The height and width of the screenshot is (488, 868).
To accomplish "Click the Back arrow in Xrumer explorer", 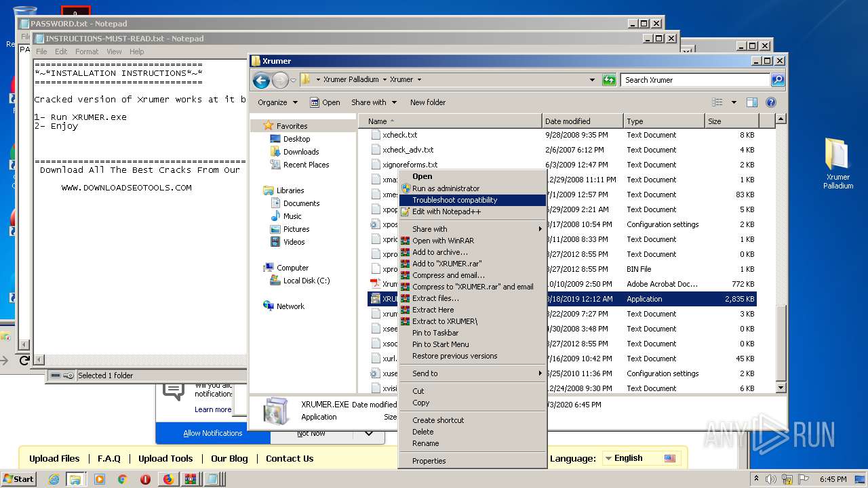I will (x=261, y=80).
